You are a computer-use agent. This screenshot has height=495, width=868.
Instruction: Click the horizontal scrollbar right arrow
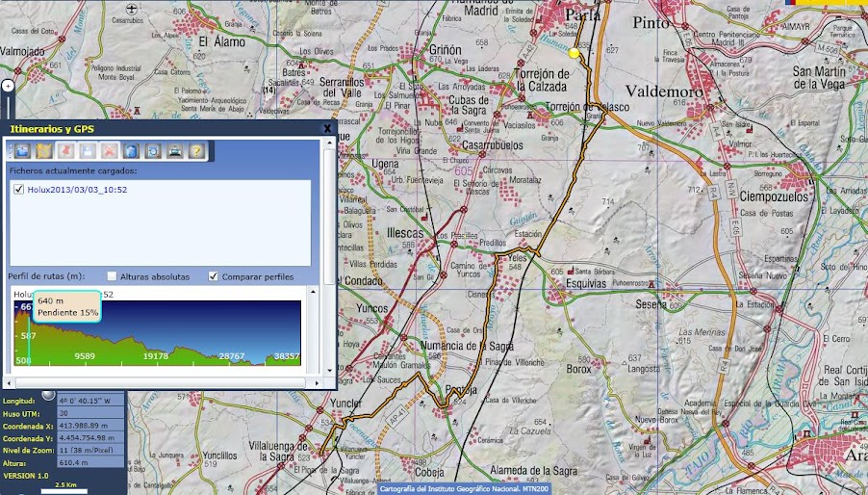pyautogui.click(x=318, y=382)
